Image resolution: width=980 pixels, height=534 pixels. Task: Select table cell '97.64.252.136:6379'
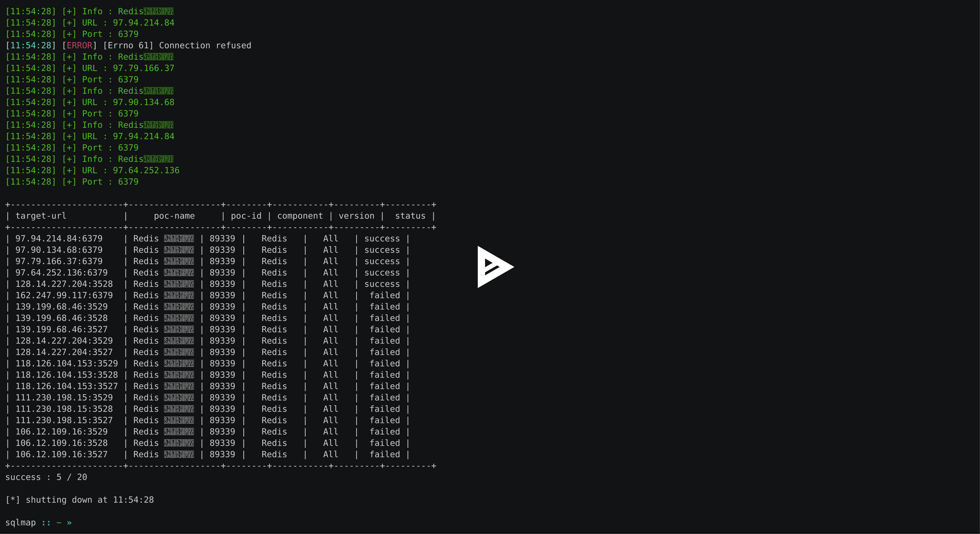pyautogui.click(x=62, y=273)
